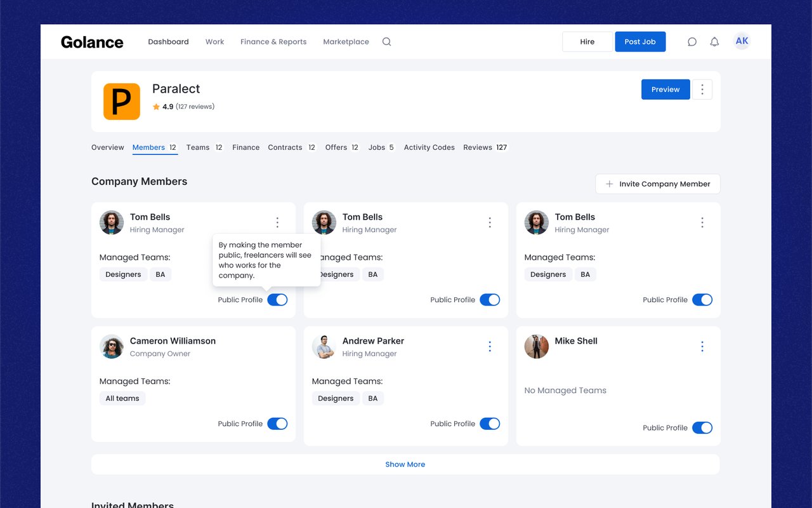Click the Golance logo
812x508 pixels.
tap(92, 42)
